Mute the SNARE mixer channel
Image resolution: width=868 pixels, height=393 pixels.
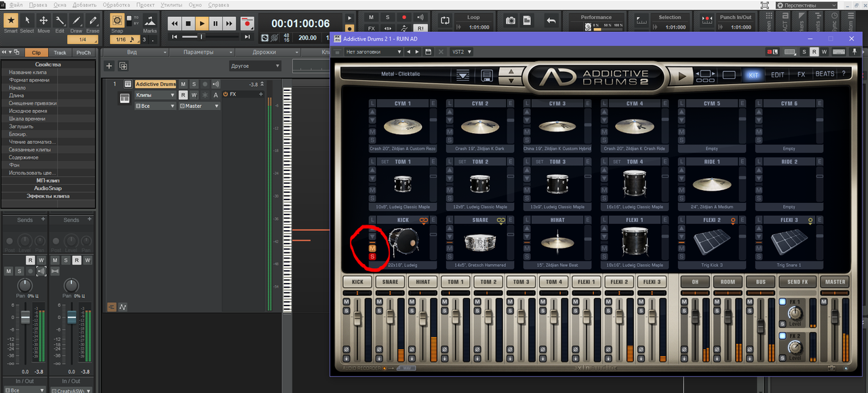pos(379,301)
